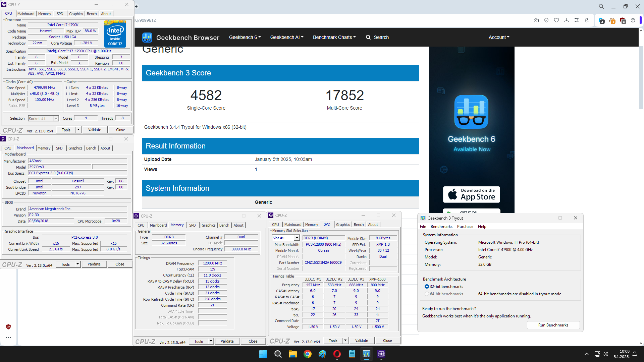644x362 pixels.
Task: Select the 64-bit benchmarks radio button
Action: pyautogui.click(x=427, y=294)
